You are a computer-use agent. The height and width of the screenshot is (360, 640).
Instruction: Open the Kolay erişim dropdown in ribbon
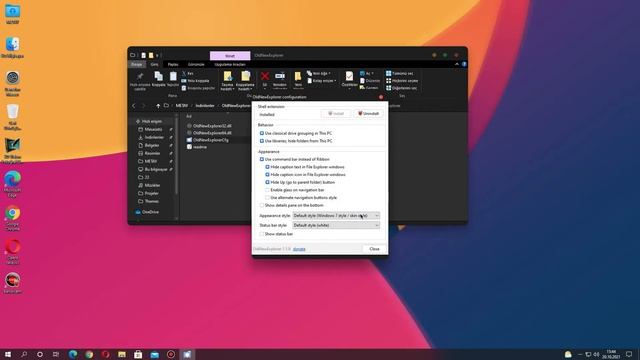tap(322, 81)
